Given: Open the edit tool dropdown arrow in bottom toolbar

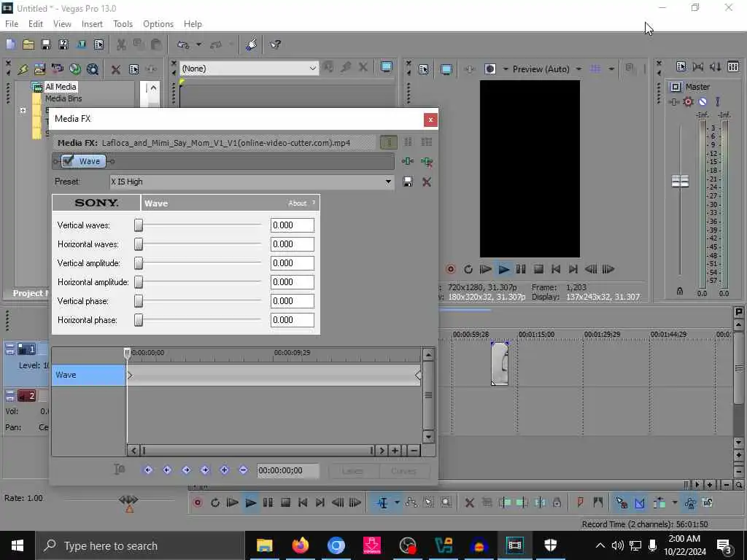Looking at the screenshot, I should coord(396,503).
